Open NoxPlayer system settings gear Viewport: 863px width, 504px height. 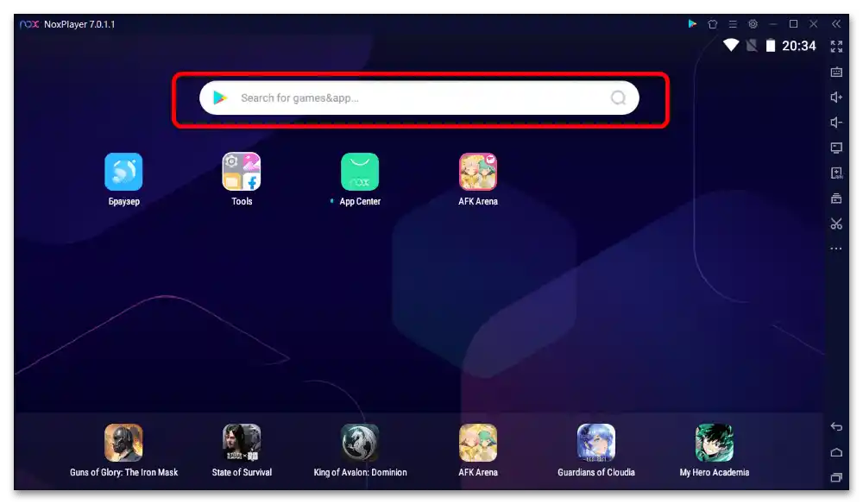753,23
